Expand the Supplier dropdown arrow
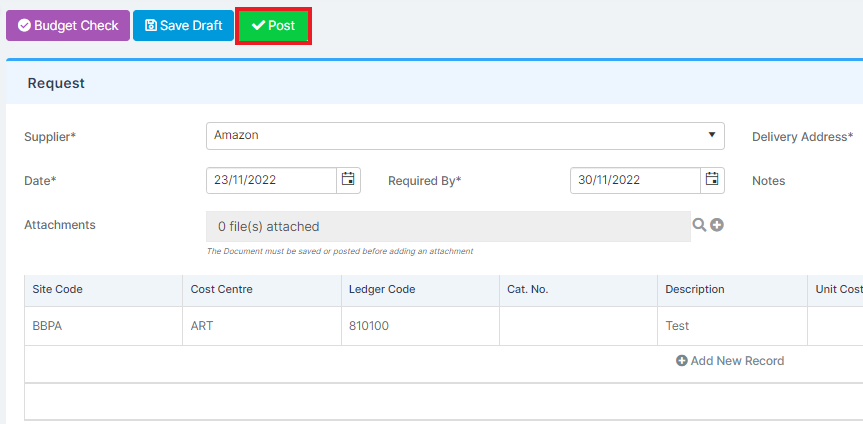 pyautogui.click(x=712, y=135)
